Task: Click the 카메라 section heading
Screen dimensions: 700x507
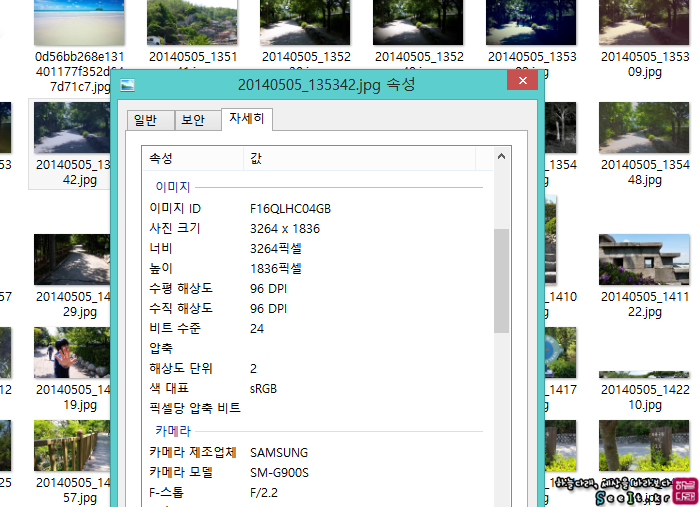Action: point(173,431)
